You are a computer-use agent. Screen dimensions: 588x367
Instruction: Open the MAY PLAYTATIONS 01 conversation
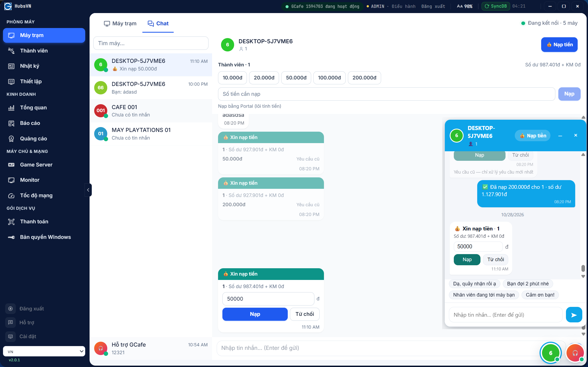point(151,134)
